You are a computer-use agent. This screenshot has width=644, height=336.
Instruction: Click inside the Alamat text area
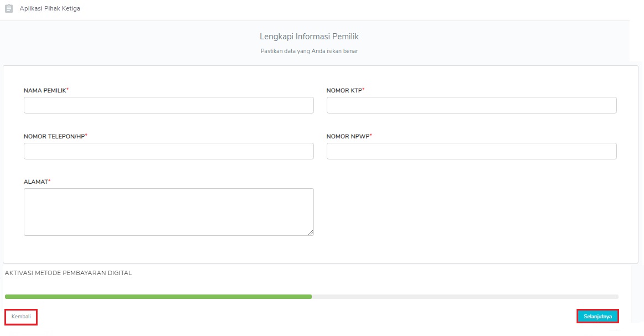tap(169, 212)
